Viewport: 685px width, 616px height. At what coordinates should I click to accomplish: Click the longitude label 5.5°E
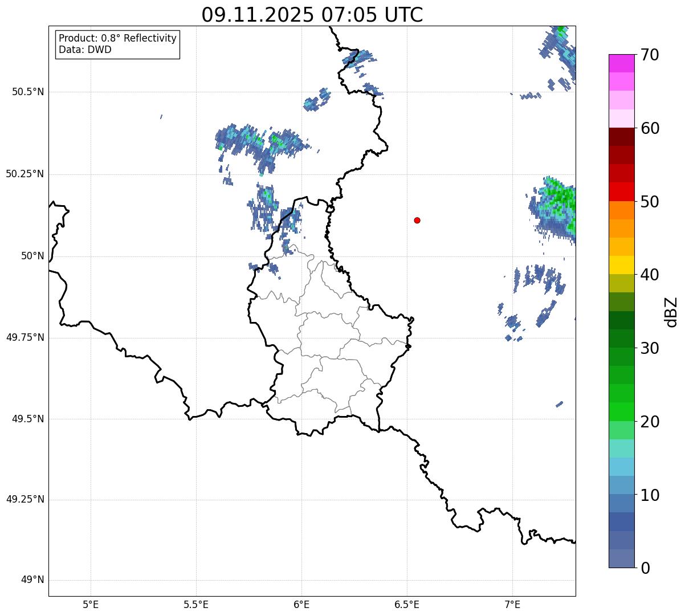[196, 605]
